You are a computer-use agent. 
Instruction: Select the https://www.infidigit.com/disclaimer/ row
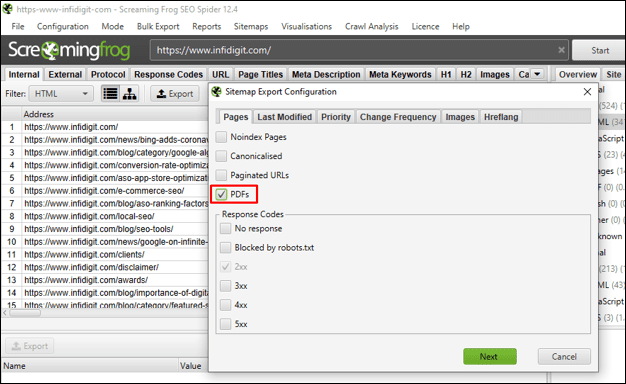click(x=105, y=267)
